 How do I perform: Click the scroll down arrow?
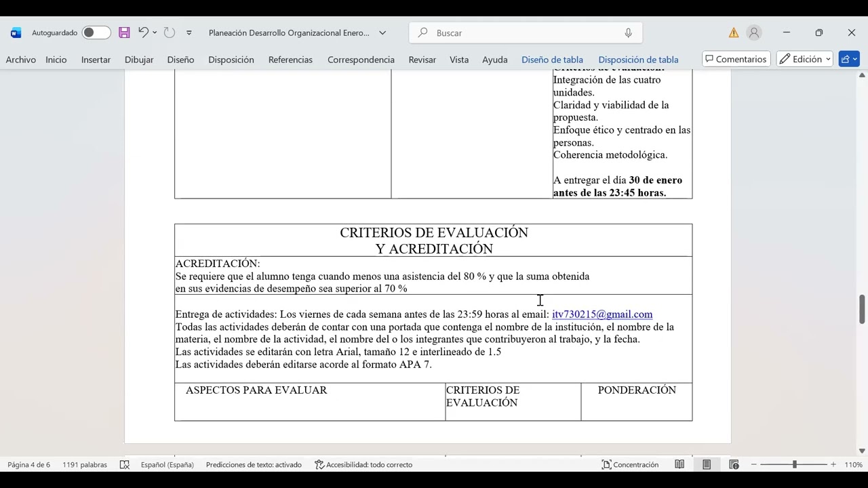(x=862, y=451)
